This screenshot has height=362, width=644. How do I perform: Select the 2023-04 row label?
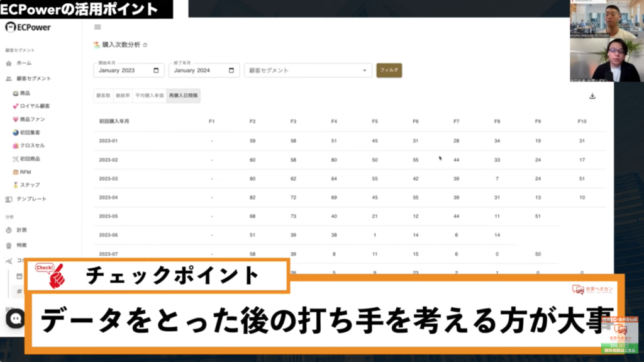(x=108, y=198)
